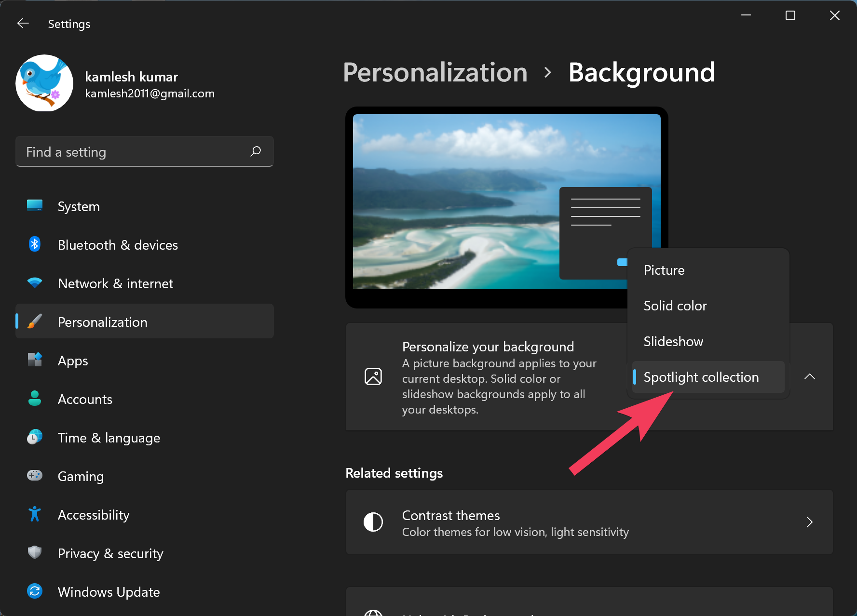
Task: Click the kamlesh2011@gmail.com email text
Action: tap(150, 94)
